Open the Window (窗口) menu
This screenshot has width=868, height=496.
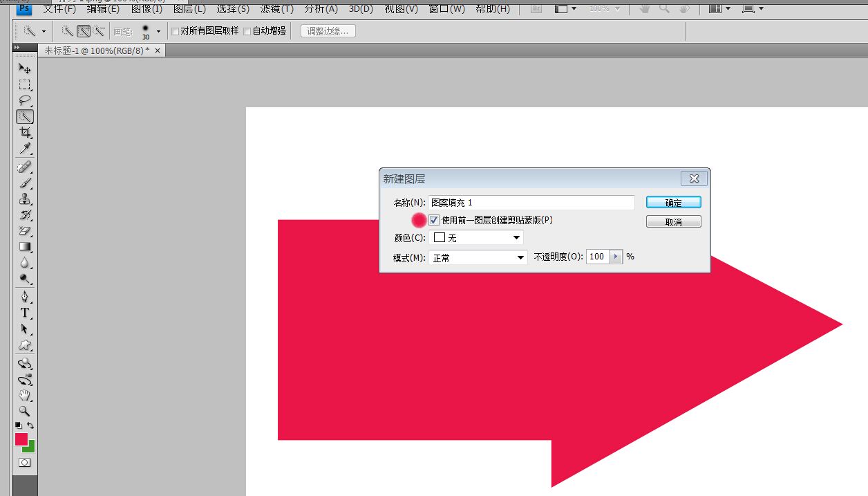pos(446,9)
